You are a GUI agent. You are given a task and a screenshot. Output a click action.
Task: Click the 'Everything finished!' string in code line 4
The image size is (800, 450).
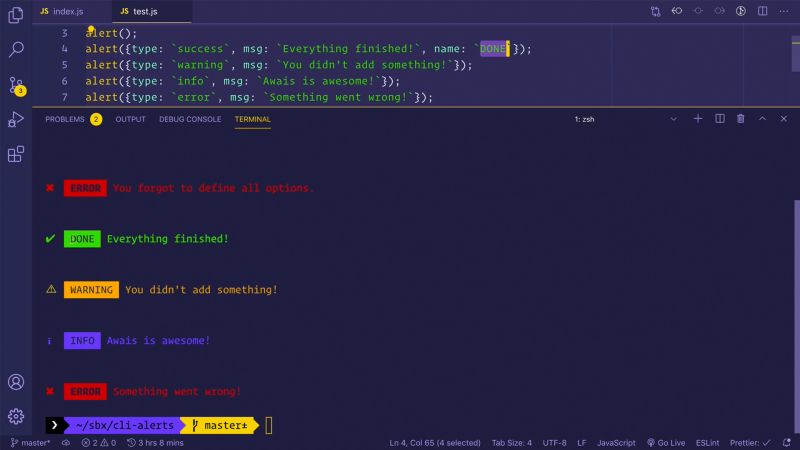pyautogui.click(x=348, y=48)
